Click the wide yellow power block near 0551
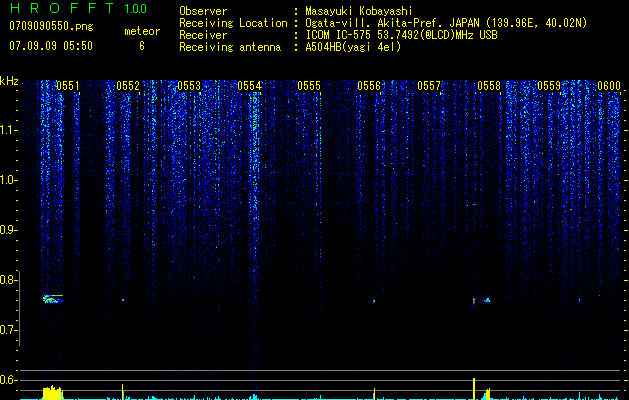 tap(53, 393)
